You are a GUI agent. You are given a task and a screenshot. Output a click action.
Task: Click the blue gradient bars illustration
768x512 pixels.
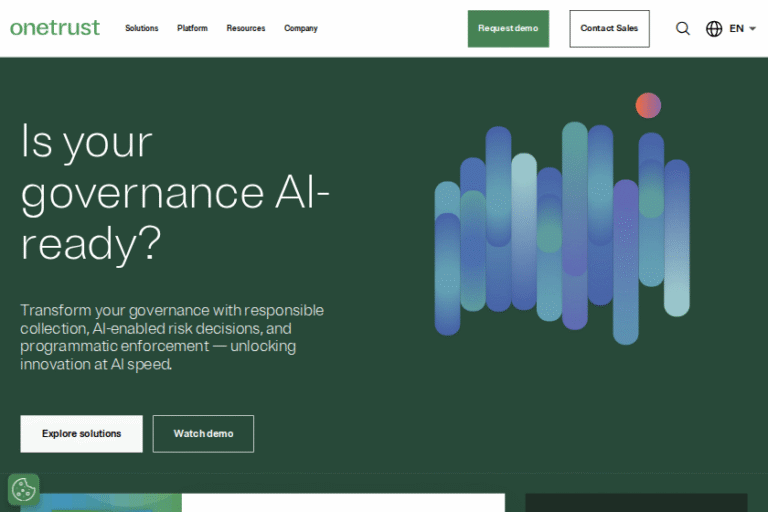coord(562,232)
